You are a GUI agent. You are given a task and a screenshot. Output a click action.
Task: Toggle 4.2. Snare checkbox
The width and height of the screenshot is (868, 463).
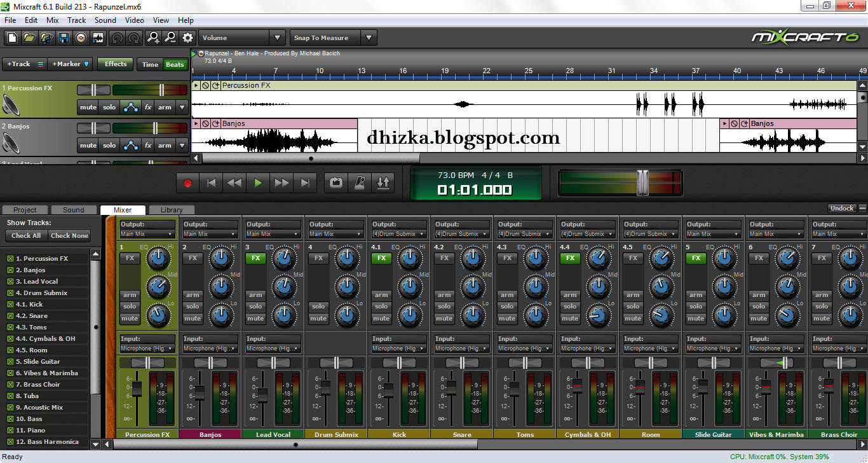pyautogui.click(x=10, y=316)
